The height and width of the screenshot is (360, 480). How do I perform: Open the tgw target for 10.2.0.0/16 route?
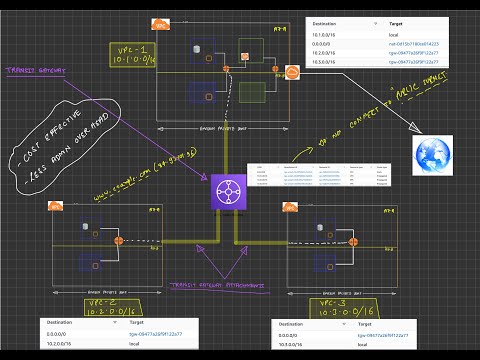[x=413, y=53]
